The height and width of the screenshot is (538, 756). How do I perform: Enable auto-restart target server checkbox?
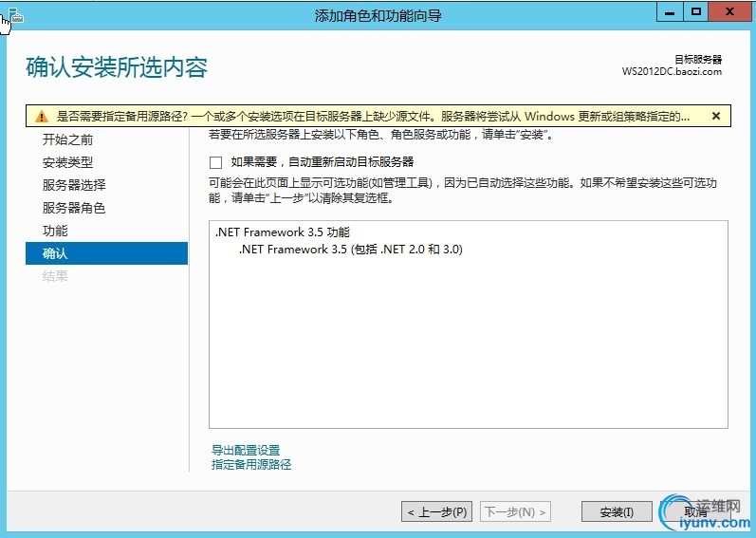point(216,162)
